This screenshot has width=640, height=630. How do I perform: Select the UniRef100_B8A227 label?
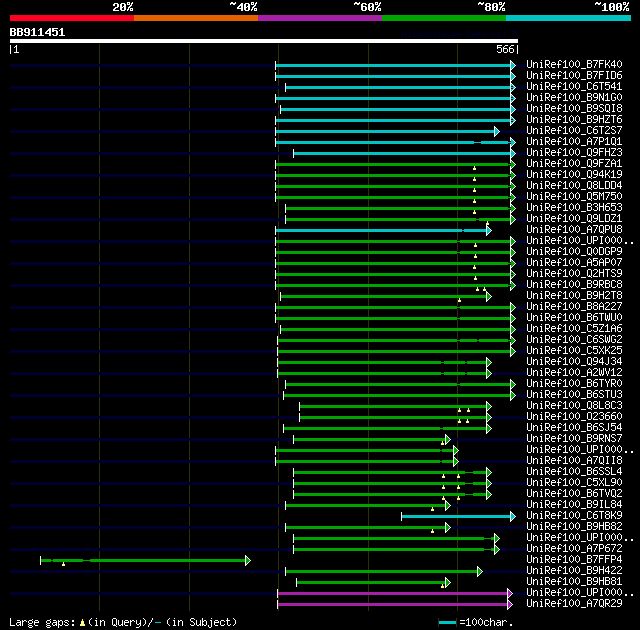574,306
